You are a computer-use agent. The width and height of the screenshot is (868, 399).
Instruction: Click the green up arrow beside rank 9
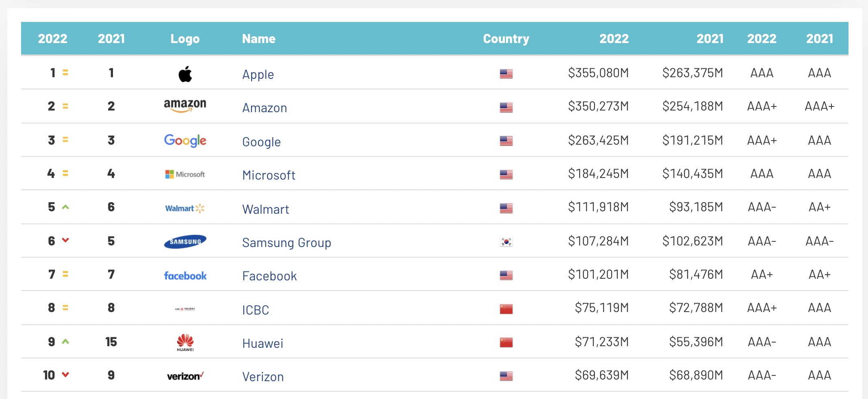(x=65, y=342)
